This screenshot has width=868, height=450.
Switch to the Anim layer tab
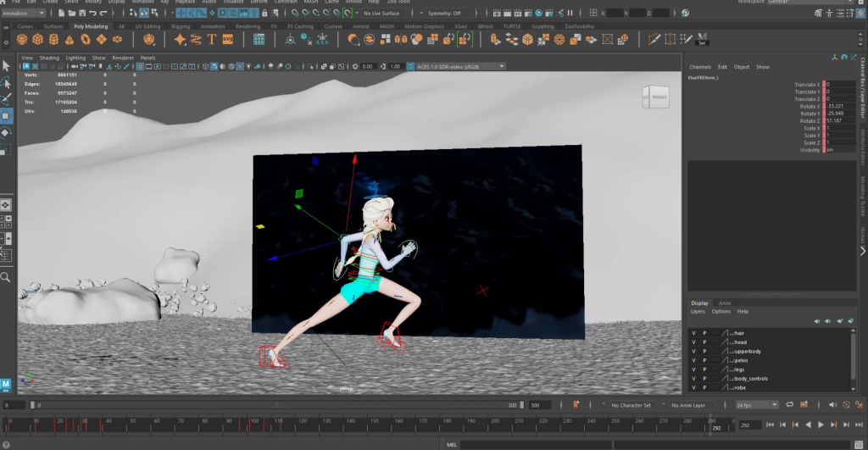725,303
